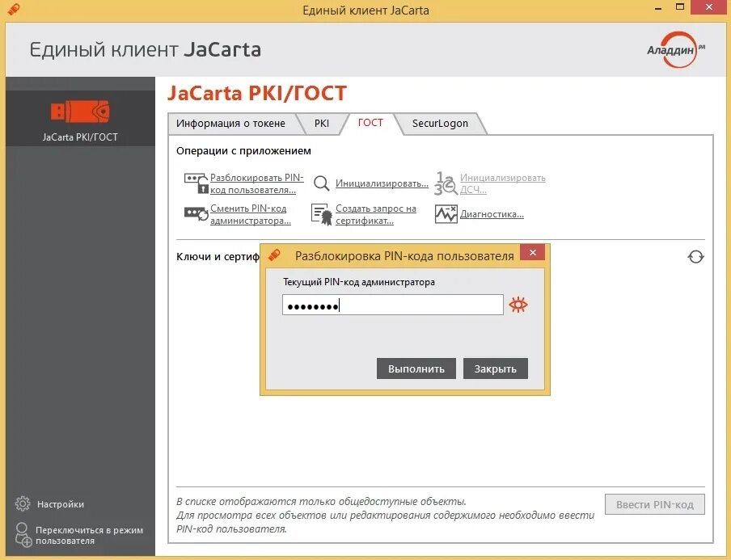
Task: Maximize the Единый клиент JaCarta window
Action: pyautogui.click(x=680, y=7)
